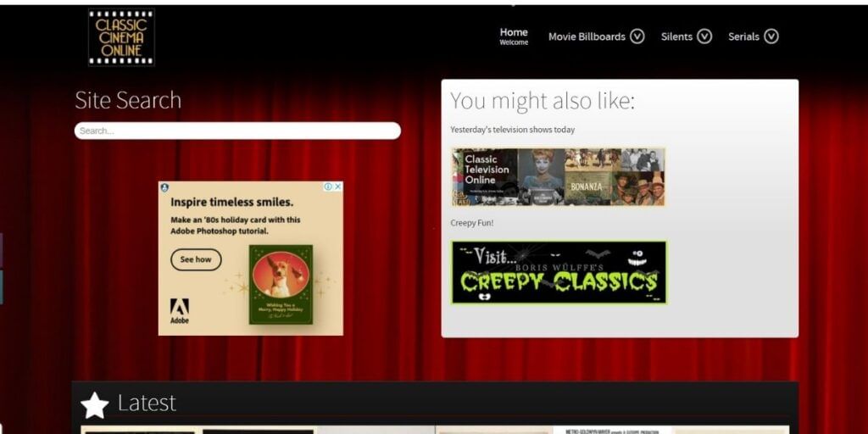The height and width of the screenshot is (434, 868).
Task: Click the See how button in ad
Action: (x=196, y=259)
